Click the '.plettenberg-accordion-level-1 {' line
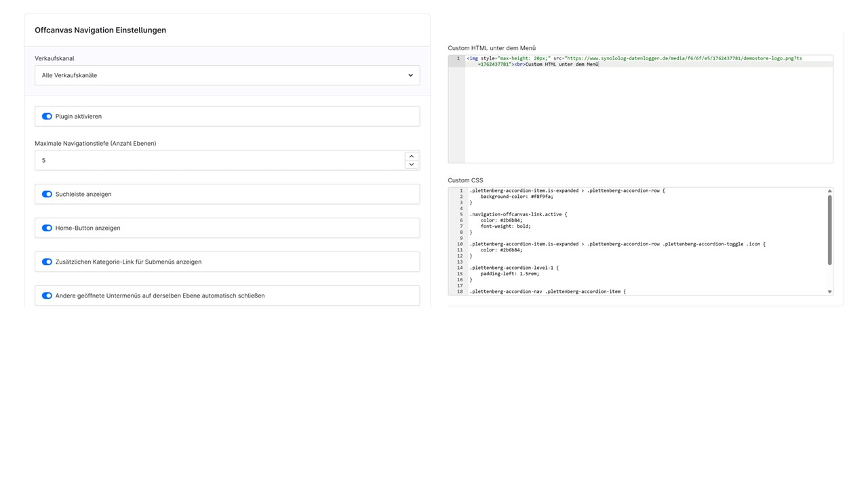This screenshot has width=868, height=488. pos(514,268)
